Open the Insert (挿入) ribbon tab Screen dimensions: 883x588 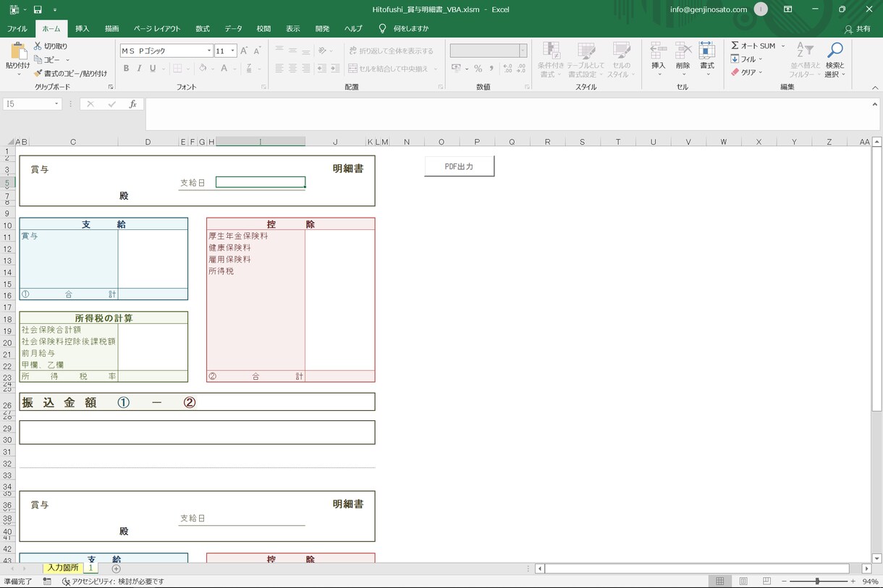pos(83,29)
